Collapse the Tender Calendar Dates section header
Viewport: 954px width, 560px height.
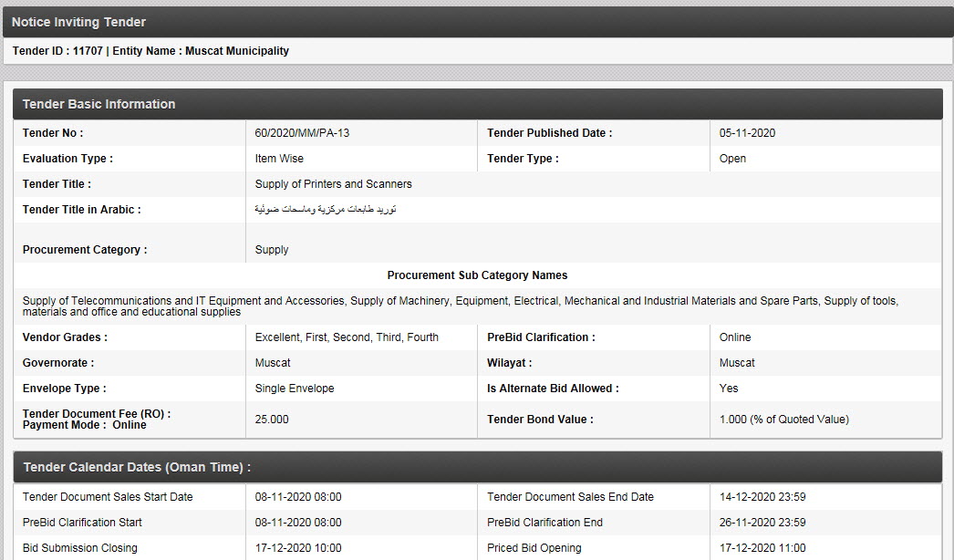point(476,467)
